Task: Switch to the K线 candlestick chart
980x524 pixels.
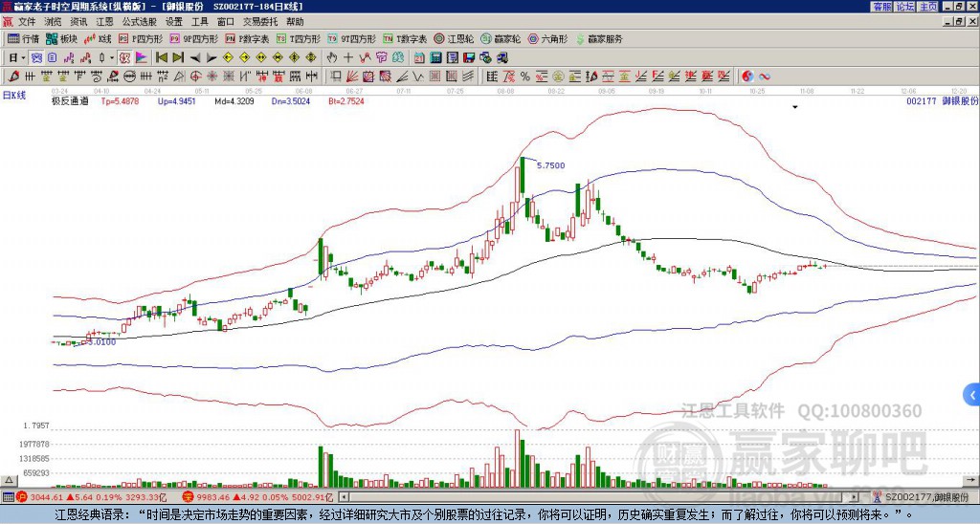Action: click(99, 38)
